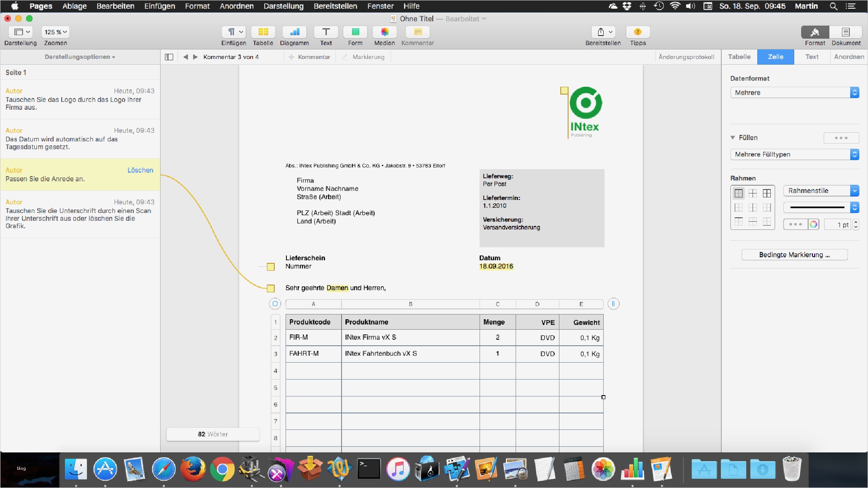
Task: Go to previous comment arrow
Action: point(186,57)
